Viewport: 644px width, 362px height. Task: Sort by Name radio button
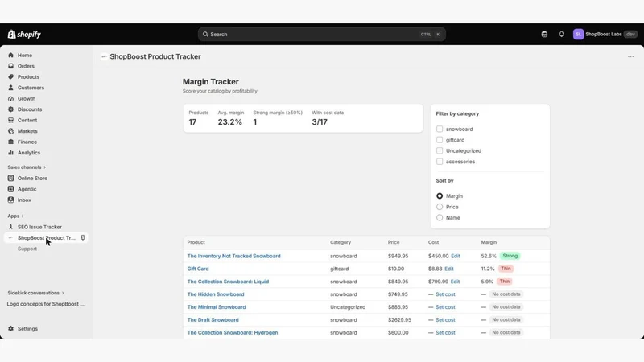pyautogui.click(x=440, y=218)
